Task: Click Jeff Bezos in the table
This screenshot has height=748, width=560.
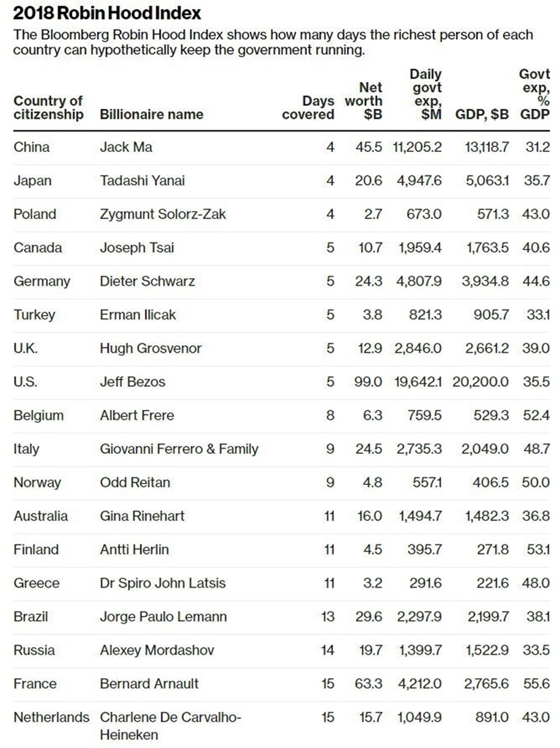Action: tap(132, 382)
